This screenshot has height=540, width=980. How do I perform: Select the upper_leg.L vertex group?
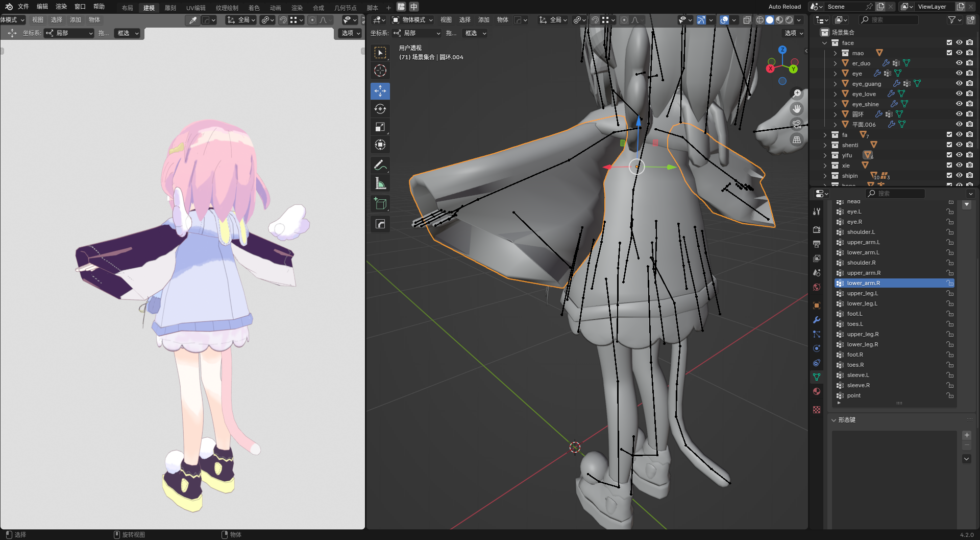click(862, 293)
